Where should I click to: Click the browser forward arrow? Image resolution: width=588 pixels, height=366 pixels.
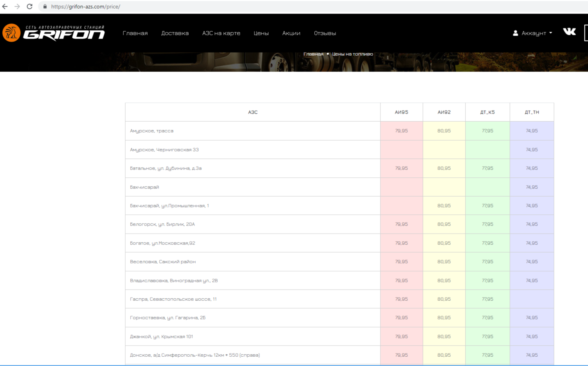point(17,7)
